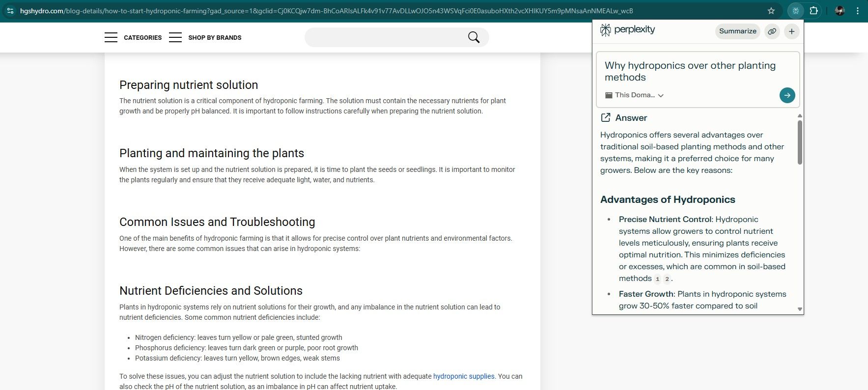Start a new thread with plus icon
The width and height of the screenshot is (868, 390).
tap(791, 31)
